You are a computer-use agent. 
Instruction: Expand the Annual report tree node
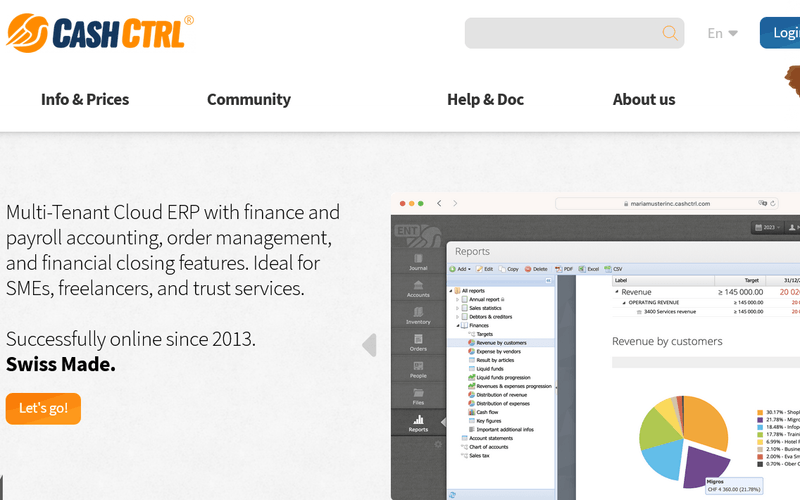[x=457, y=299]
